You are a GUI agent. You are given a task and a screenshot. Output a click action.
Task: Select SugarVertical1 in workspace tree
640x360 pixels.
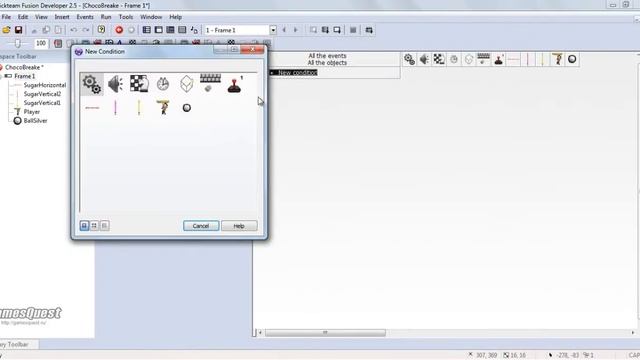tap(42, 103)
